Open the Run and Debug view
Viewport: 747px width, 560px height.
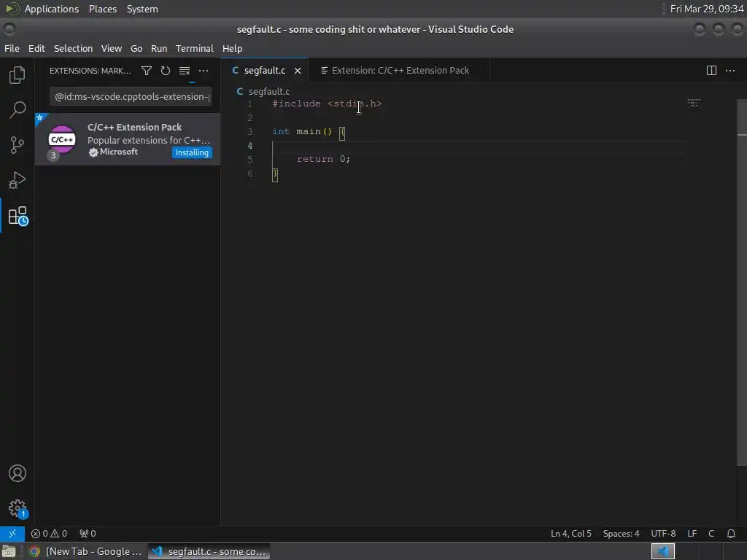tap(18, 181)
